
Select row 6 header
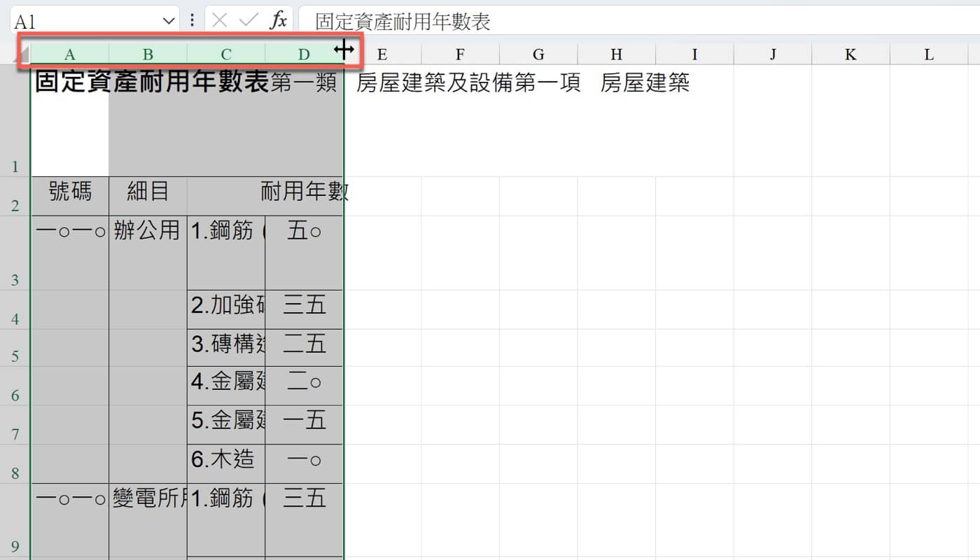[15, 386]
